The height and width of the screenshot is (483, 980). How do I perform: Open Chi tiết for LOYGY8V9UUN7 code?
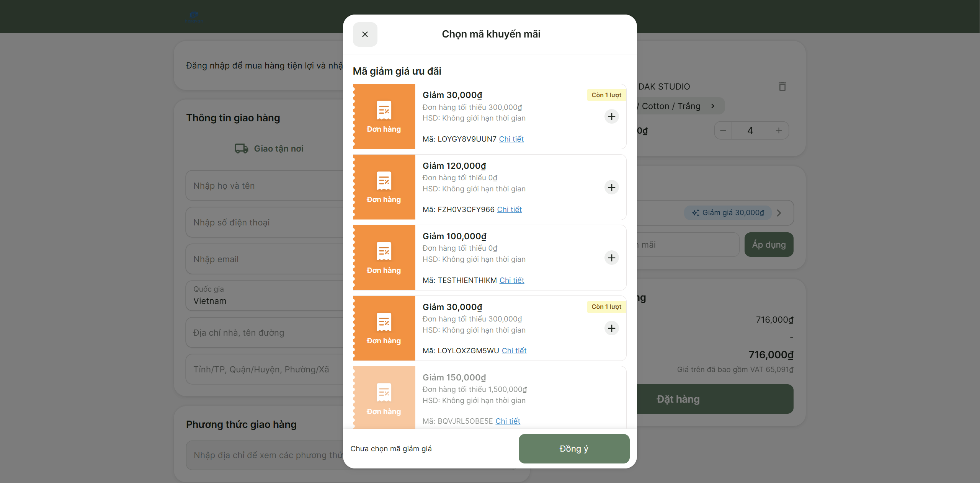tap(511, 139)
